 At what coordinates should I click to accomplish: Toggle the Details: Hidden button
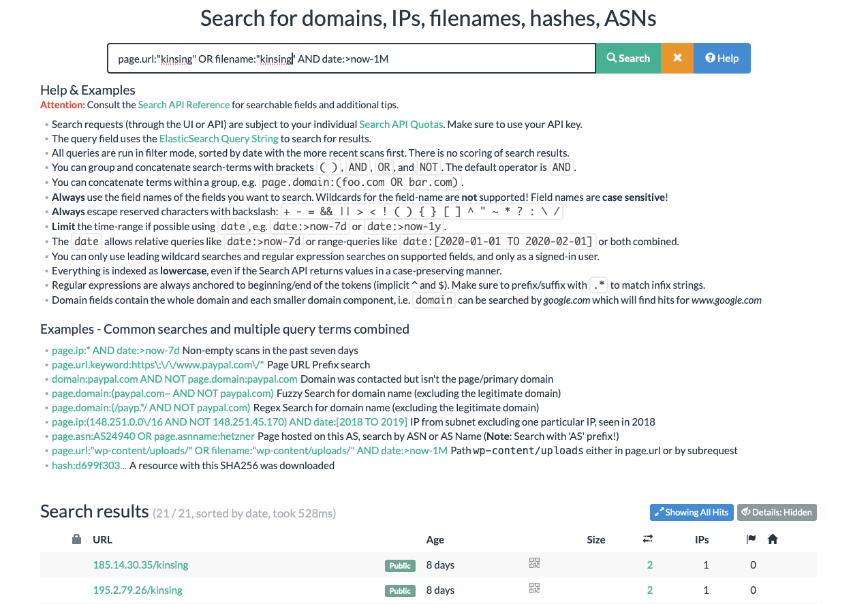[x=777, y=512]
